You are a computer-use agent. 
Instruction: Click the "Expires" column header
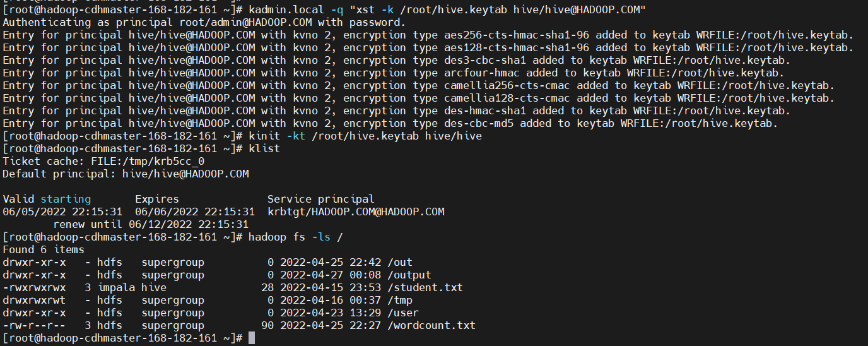coord(157,199)
